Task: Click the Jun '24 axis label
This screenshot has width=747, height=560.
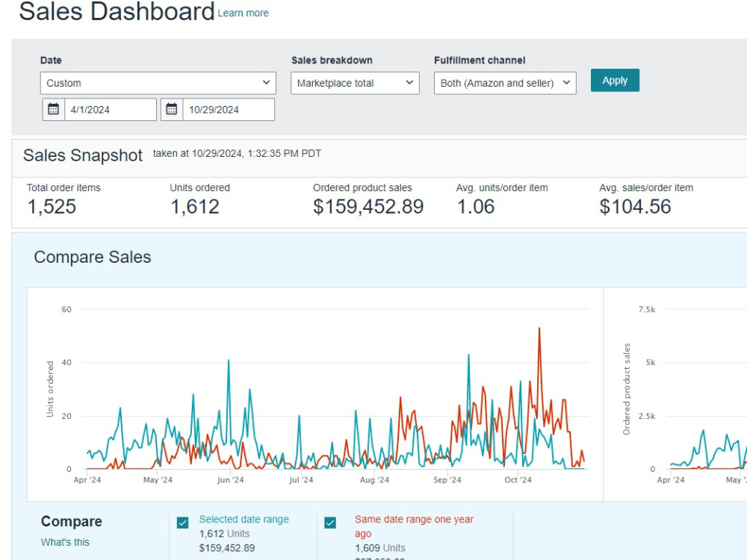Action: (x=230, y=480)
